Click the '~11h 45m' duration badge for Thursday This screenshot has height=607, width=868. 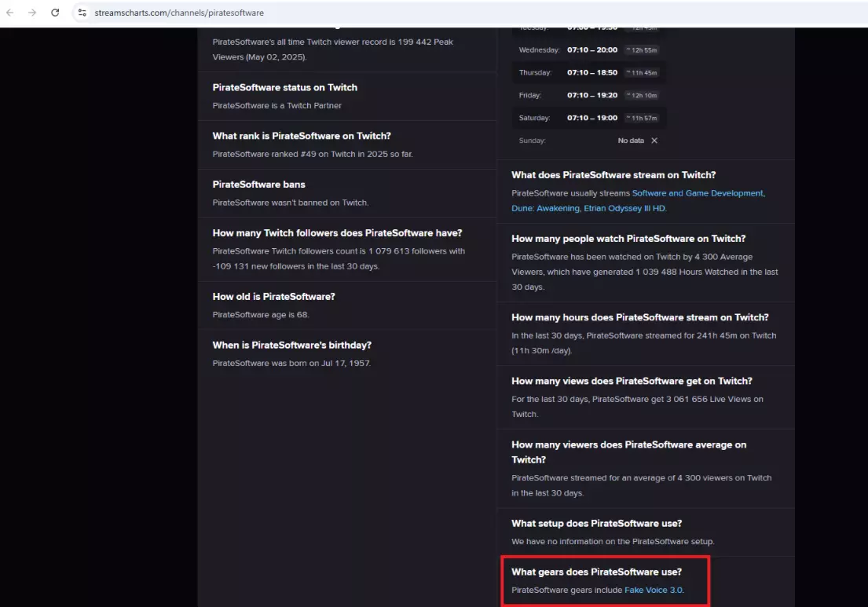click(642, 73)
